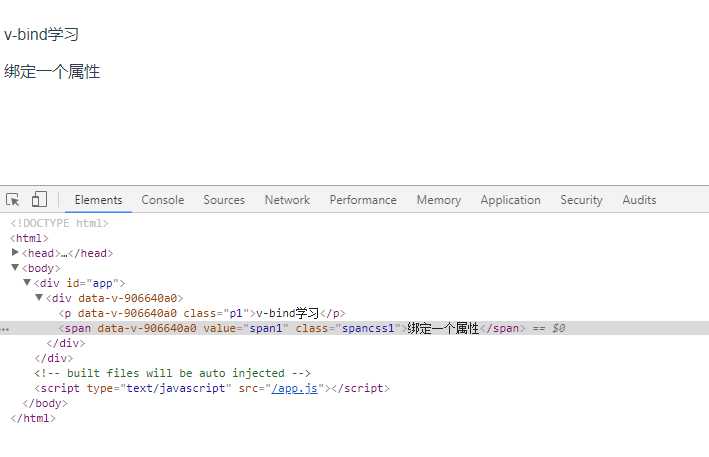Select the Security tab
This screenshot has width=709, height=457.
pos(581,200)
